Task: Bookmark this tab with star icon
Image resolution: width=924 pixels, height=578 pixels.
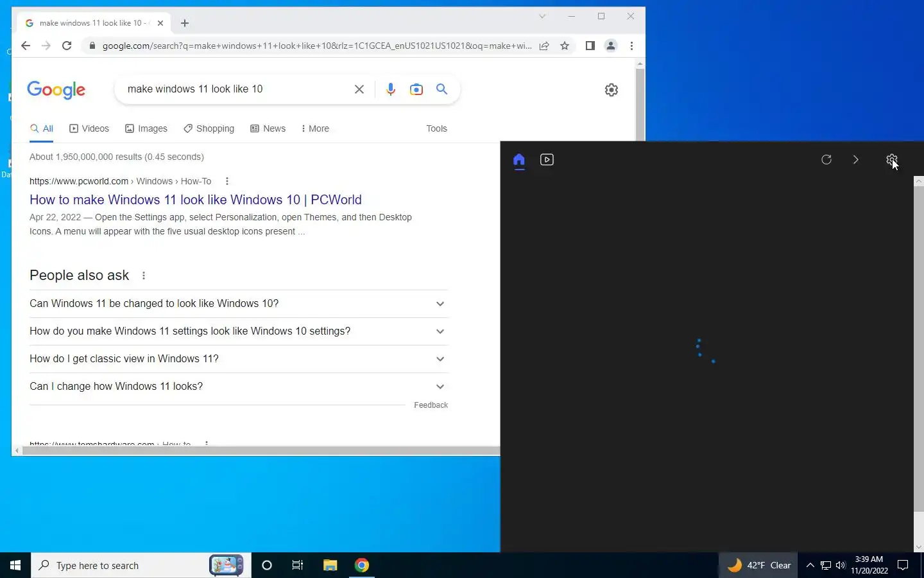Action: (565, 46)
